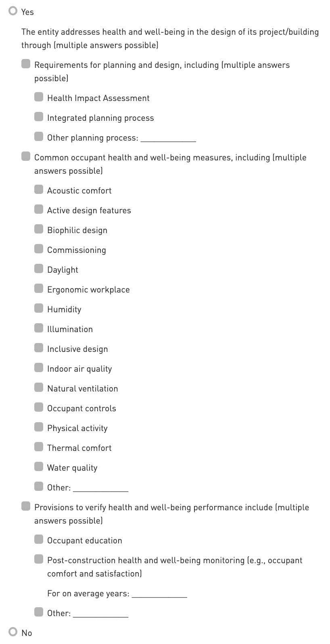Tick the Acoustic comfort checkbox
The image size is (330, 644).
coord(39,190)
